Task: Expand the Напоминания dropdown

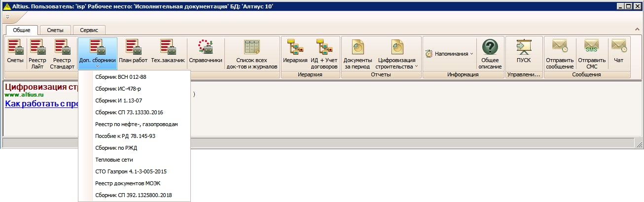Action: pos(449,53)
